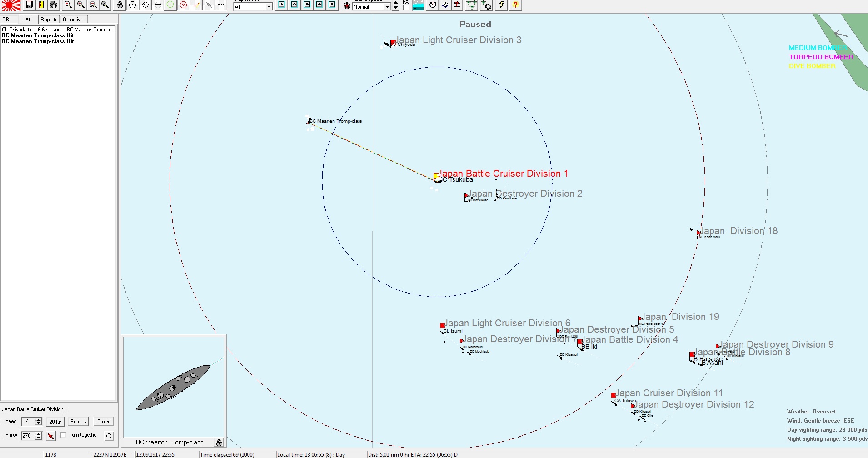Click the gray ship silhouette toolbar icon
This screenshot has height=458, width=868.
click(x=209, y=5)
